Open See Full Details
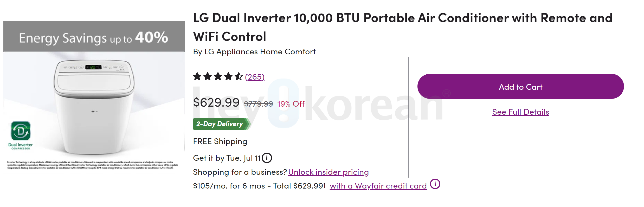 pyautogui.click(x=520, y=112)
